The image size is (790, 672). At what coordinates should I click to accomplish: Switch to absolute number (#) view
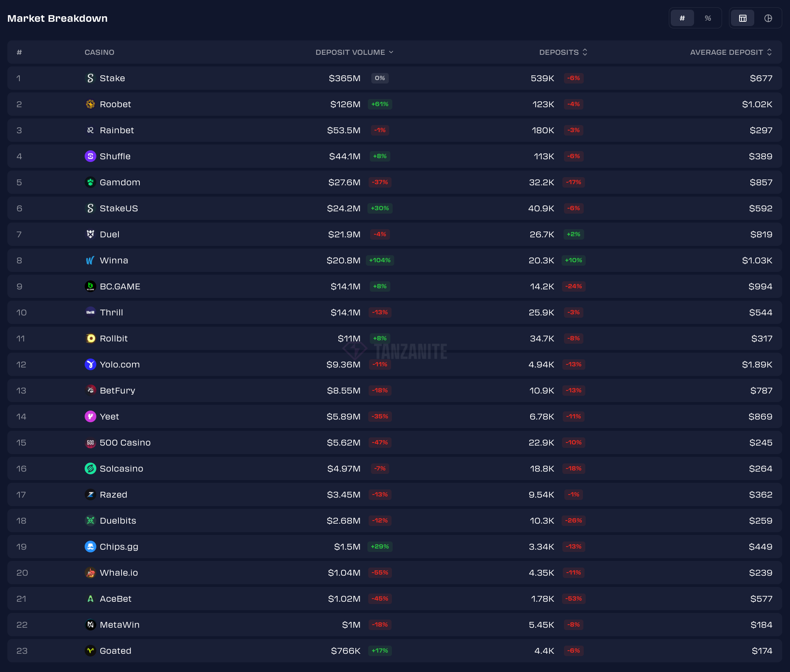(x=682, y=18)
